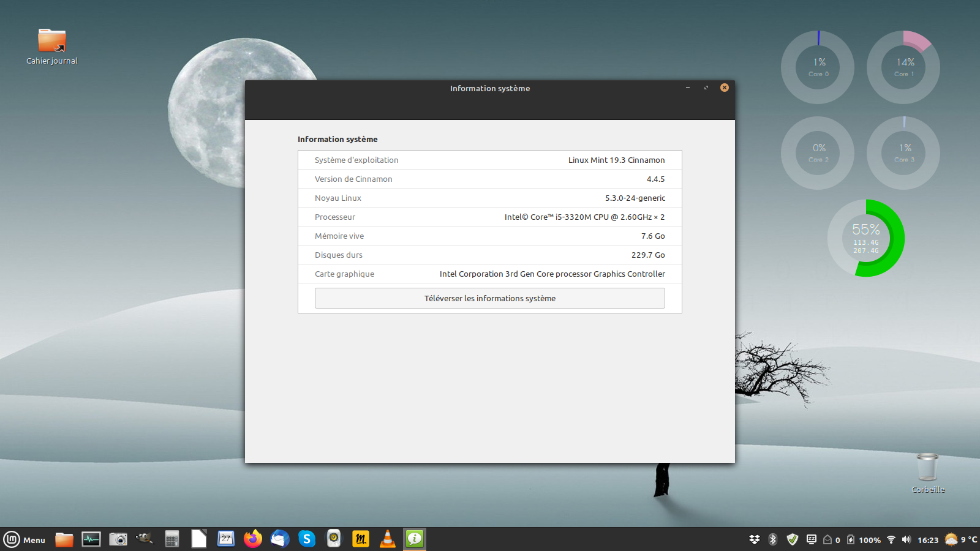Click the 'Disques durs' row label

tap(339, 255)
